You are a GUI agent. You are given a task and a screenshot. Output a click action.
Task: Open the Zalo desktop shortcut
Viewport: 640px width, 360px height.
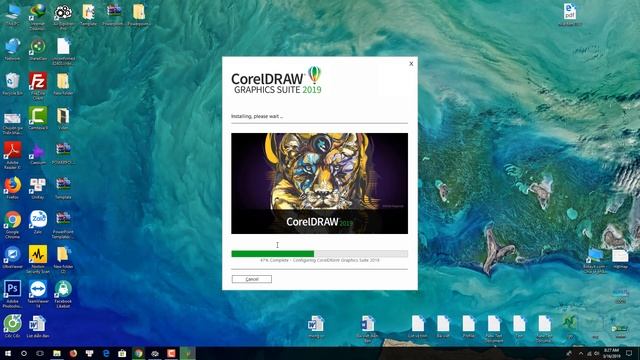point(38,222)
